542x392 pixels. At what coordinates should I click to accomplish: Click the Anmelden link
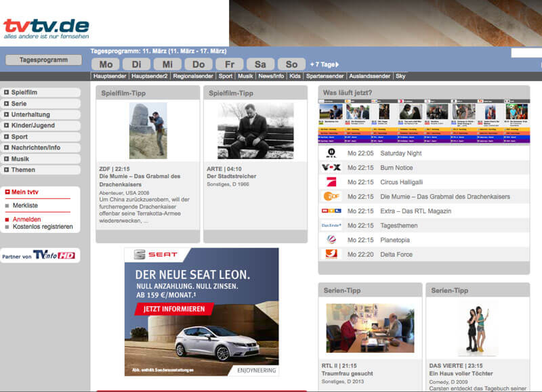26,219
